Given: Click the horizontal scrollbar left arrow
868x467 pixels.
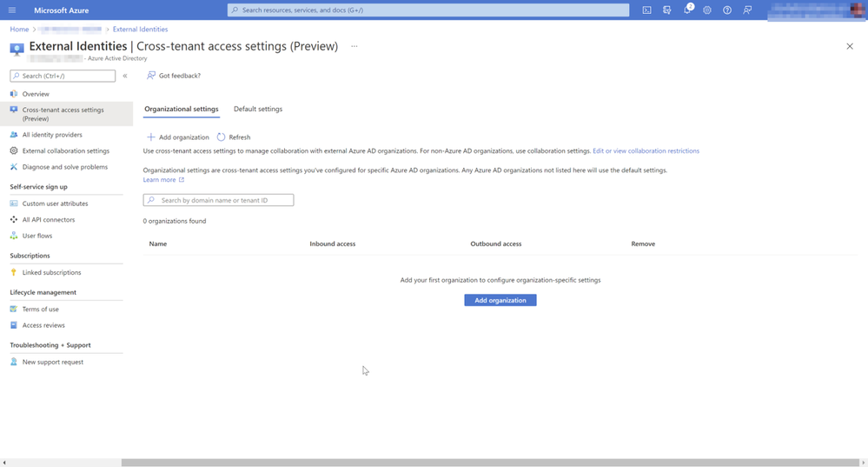Looking at the screenshot, I should tap(4, 463).
